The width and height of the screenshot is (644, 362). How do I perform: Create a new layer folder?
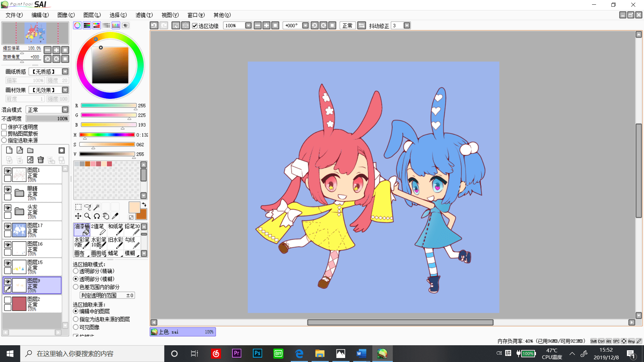pyautogui.click(x=30, y=150)
